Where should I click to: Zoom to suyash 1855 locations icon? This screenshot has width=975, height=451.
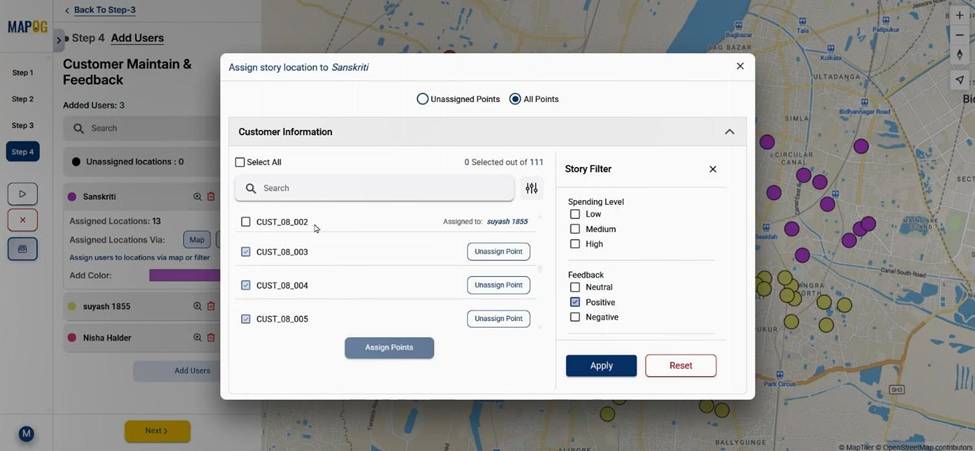(x=197, y=307)
